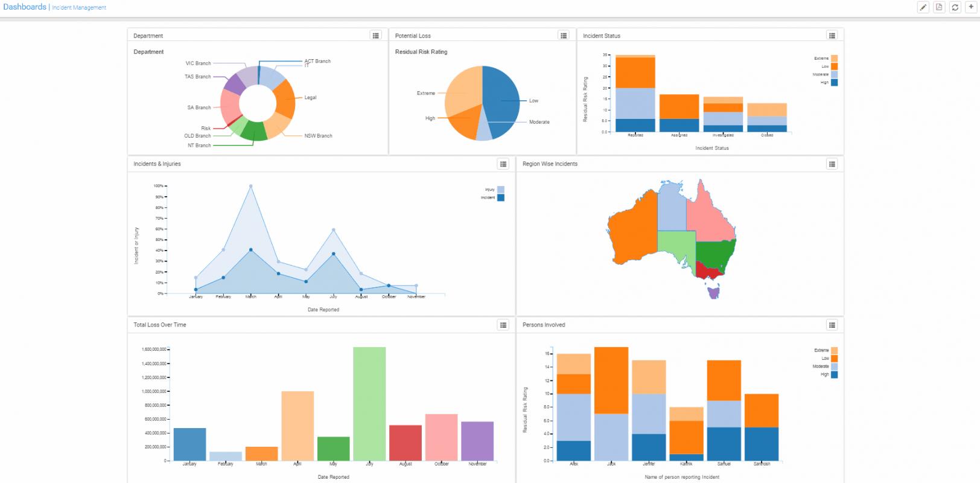Click the March peak point on Injury line
This screenshot has height=483, width=980.
point(251,186)
